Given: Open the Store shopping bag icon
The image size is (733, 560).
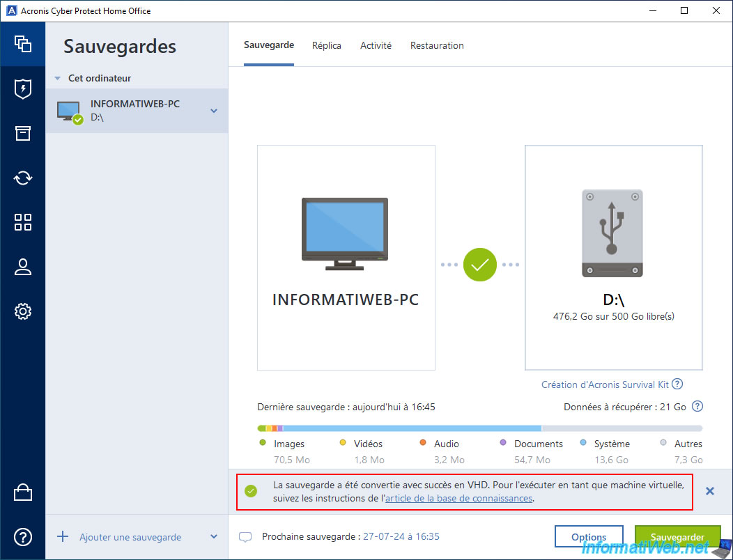Looking at the screenshot, I should click(x=23, y=492).
